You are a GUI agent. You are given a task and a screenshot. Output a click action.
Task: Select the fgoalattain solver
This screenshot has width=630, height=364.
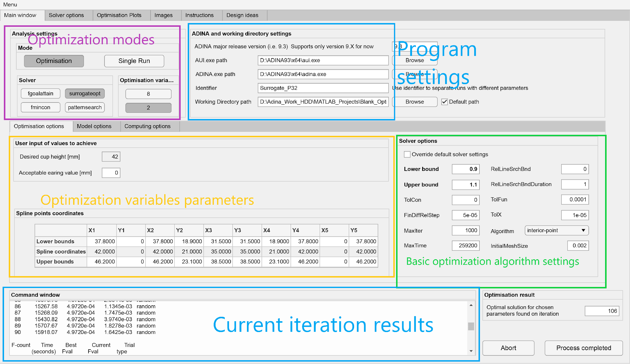(40, 93)
